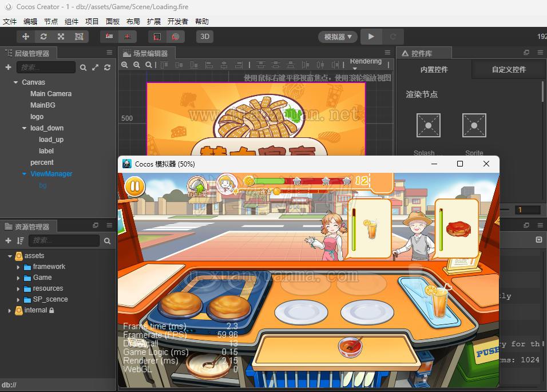The width and height of the screenshot is (547, 392).
Task: Select the Scale transform tool
Action: click(61, 37)
